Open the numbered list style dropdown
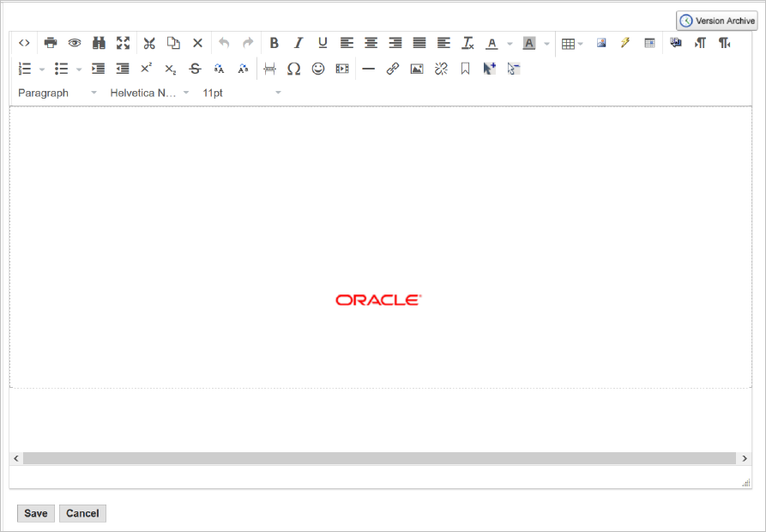This screenshot has width=766, height=532. tap(42, 70)
